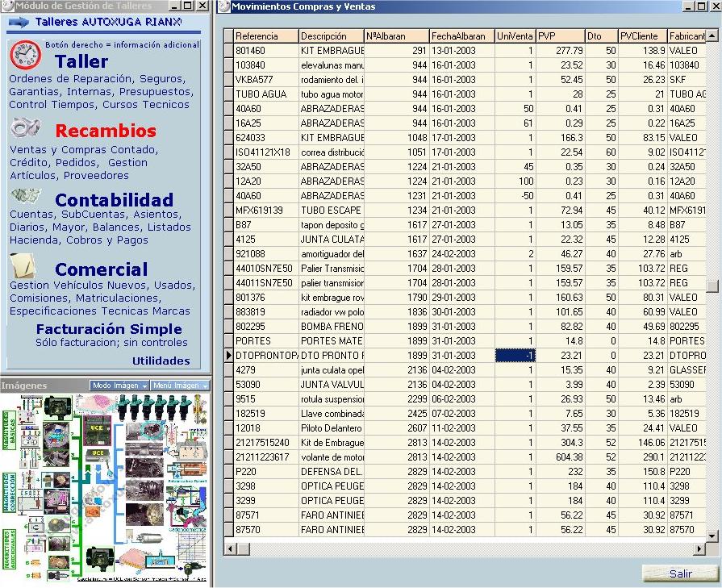
Task: Open Utilidades
Action: pos(161,361)
